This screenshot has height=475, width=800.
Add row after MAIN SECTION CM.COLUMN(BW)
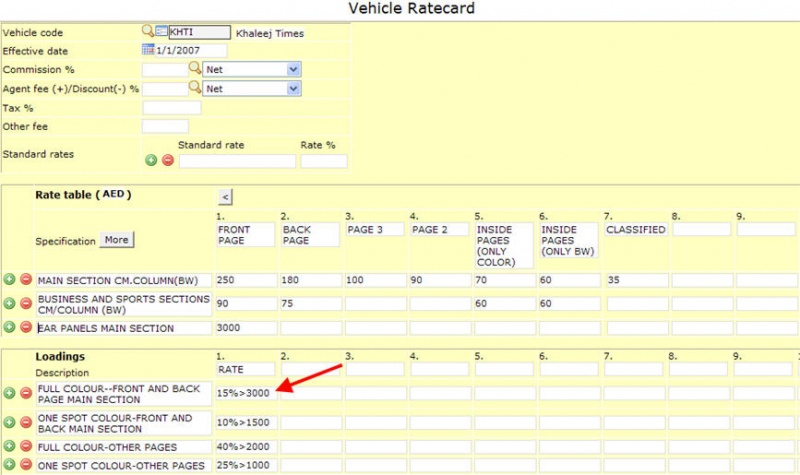pyautogui.click(x=9, y=279)
